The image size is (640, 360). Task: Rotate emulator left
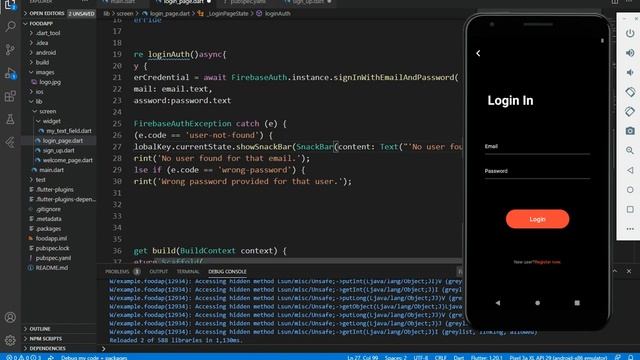coord(630,92)
